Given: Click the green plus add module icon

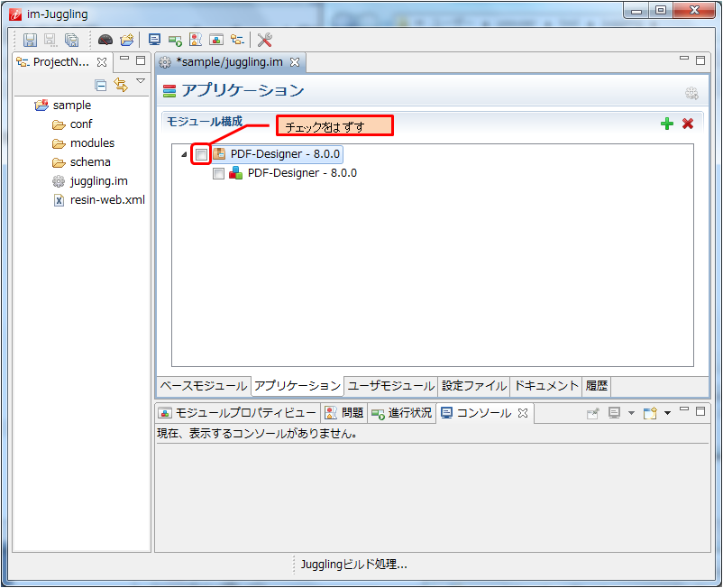Looking at the screenshot, I should tap(667, 124).
